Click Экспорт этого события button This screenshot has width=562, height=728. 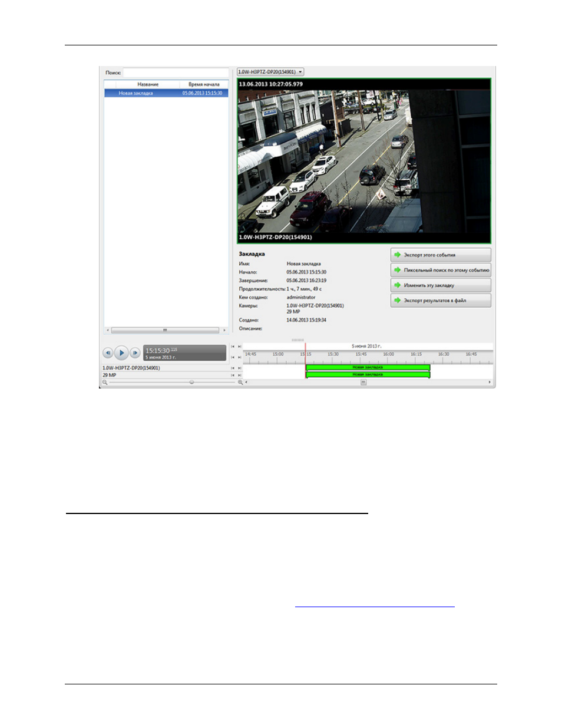click(x=441, y=255)
